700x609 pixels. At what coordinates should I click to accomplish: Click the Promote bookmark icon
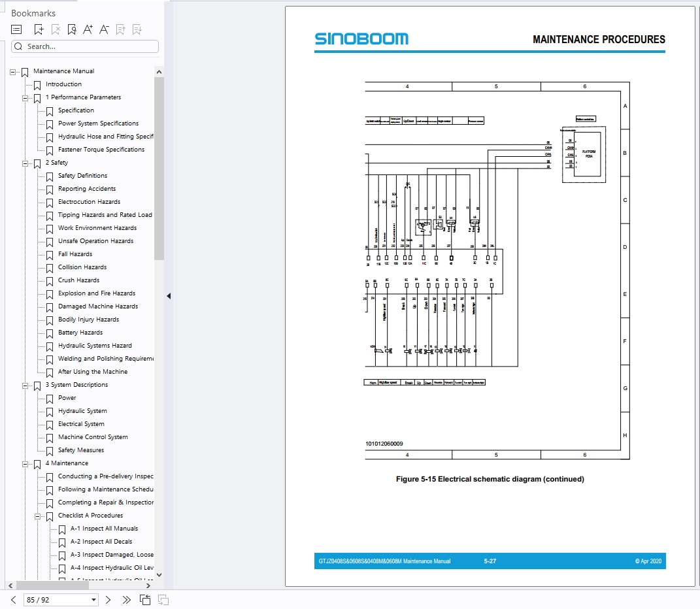[120, 29]
